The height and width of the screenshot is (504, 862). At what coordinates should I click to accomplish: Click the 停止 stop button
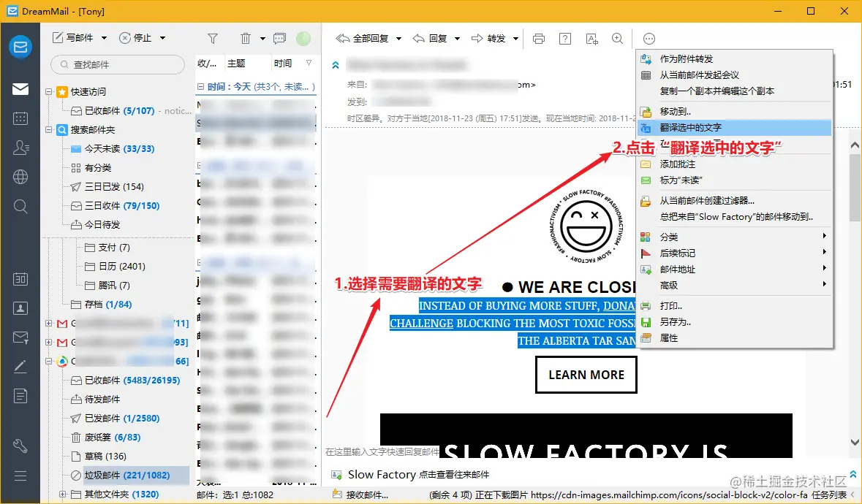pyautogui.click(x=136, y=38)
